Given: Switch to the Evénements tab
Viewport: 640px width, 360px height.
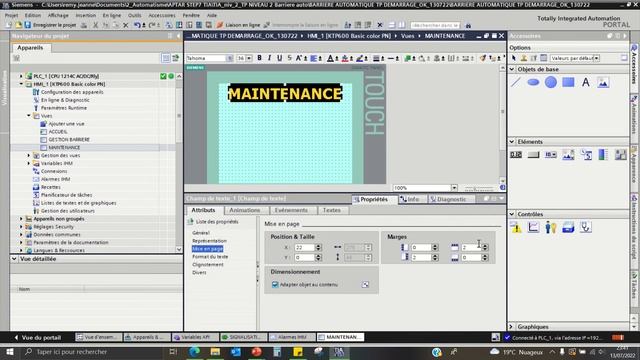Looking at the screenshot, I should 291,210.
